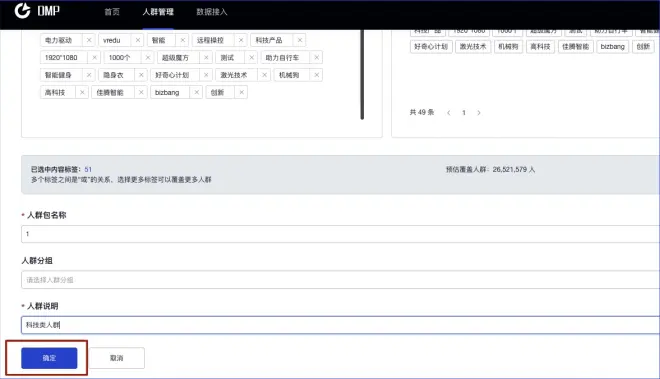
Task: Remove the bizbang tag from selected list
Action: (196, 92)
